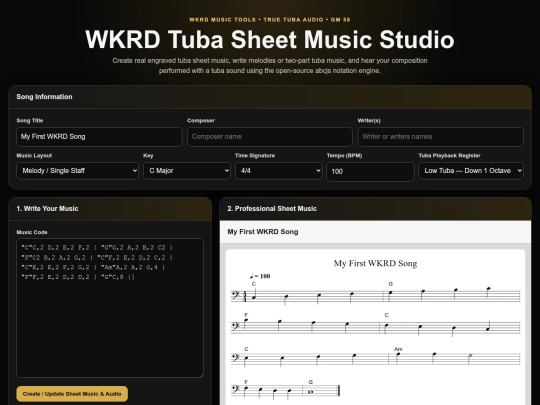540x405 pixels.
Task: Click the My First WKRD Song preview title bar
Action: pos(375,232)
